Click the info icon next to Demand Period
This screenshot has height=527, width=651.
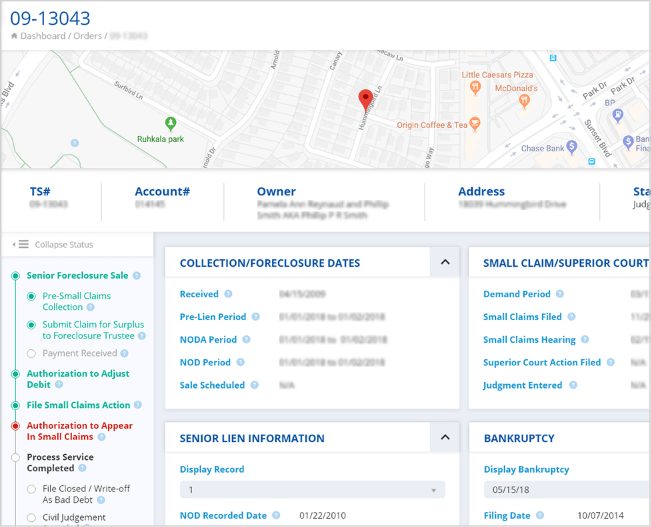(x=560, y=294)
